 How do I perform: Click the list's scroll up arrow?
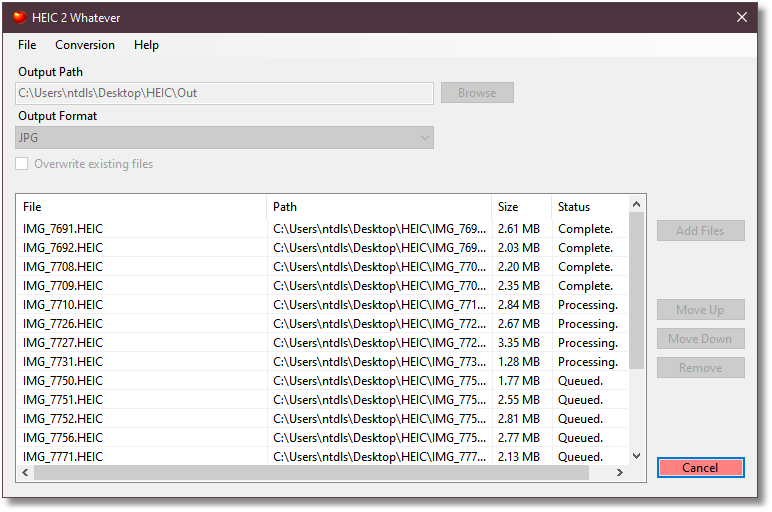tap(636, 204)
